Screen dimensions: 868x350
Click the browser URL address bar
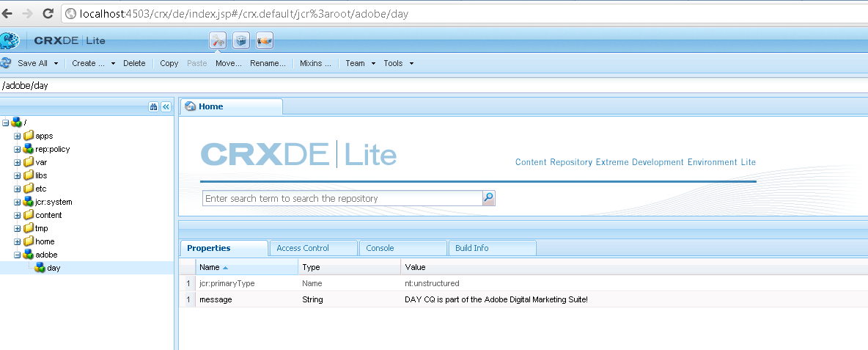tap(465, 14)
